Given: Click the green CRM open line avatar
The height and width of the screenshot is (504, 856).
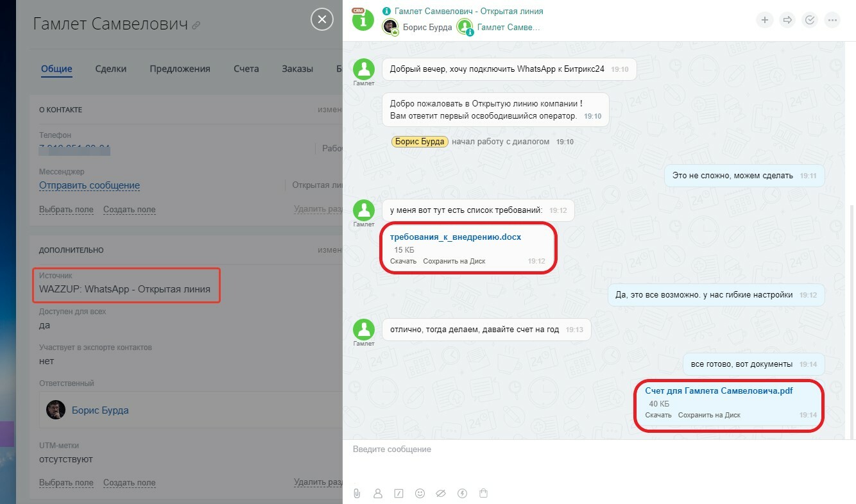Looking at the screenshot, I should pos(363,19).
